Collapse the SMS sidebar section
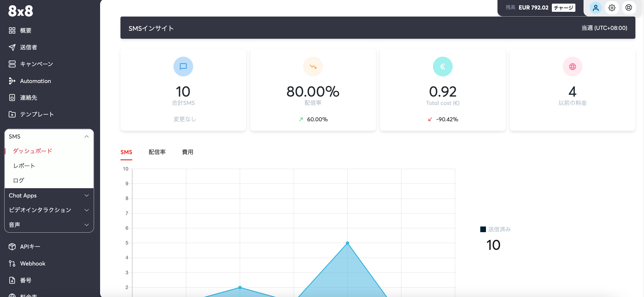644x297 pixels. coord(87,137)
